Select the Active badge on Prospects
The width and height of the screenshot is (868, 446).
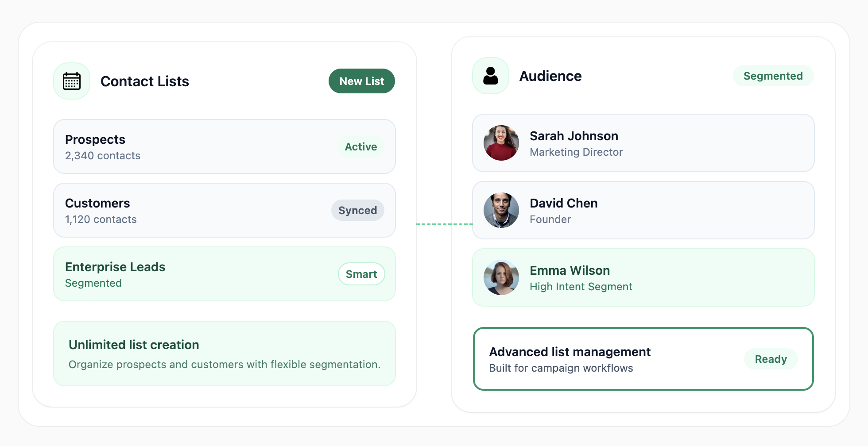[x=361, y=146]
